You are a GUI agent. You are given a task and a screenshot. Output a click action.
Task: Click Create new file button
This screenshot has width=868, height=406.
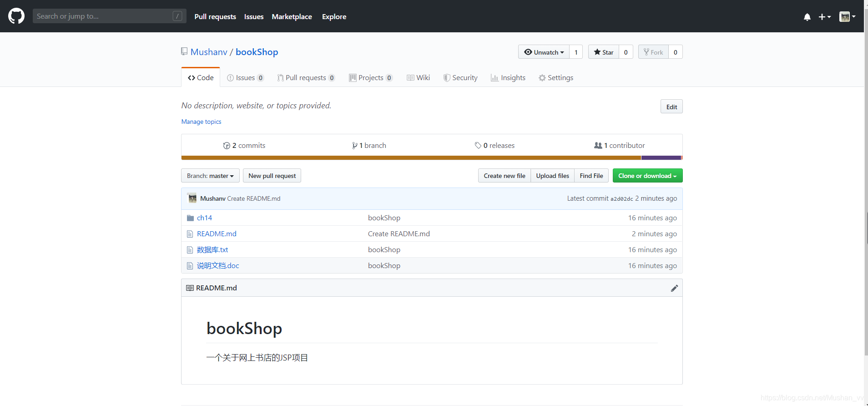point(505,176)
